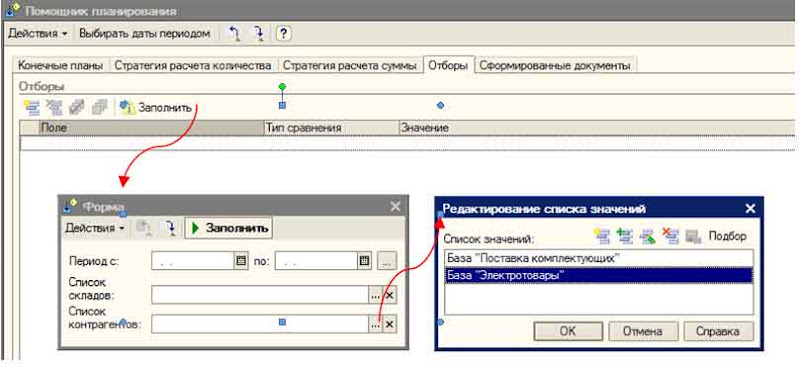
Task: Open the calendar for the Период с field
Action: 240,261
